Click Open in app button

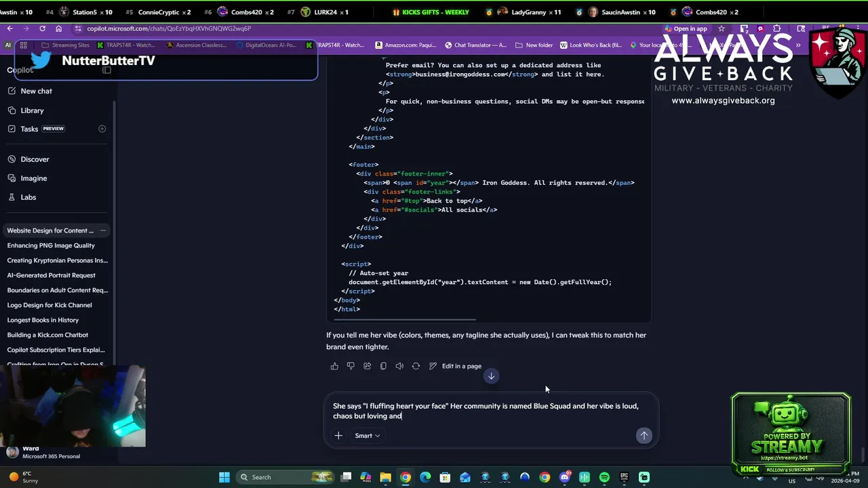(x=686, y=28)
